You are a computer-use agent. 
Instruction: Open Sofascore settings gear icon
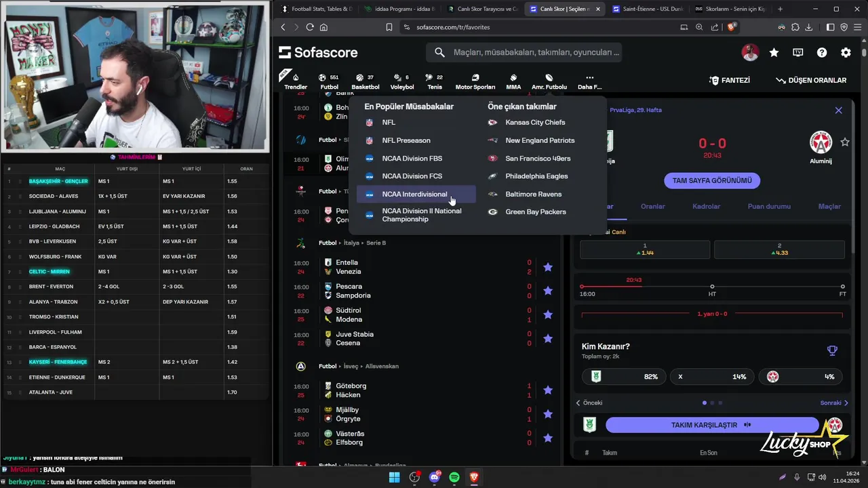(846, 53)
